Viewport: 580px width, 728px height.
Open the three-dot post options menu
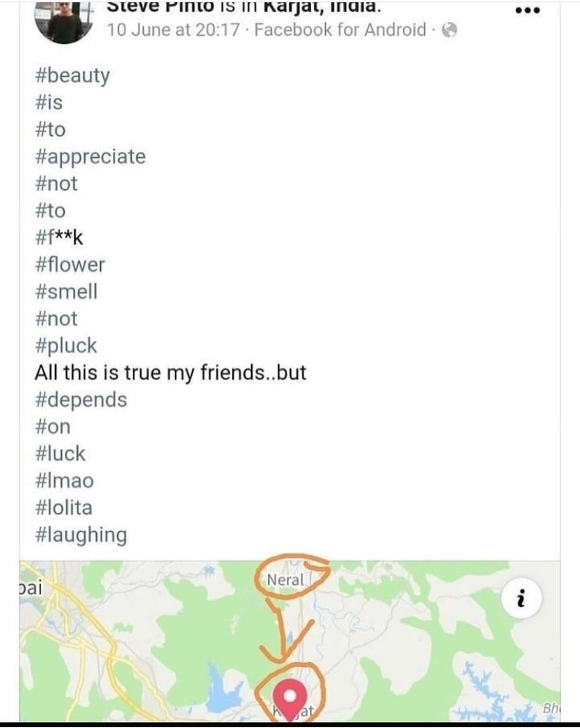click(527, 10)
